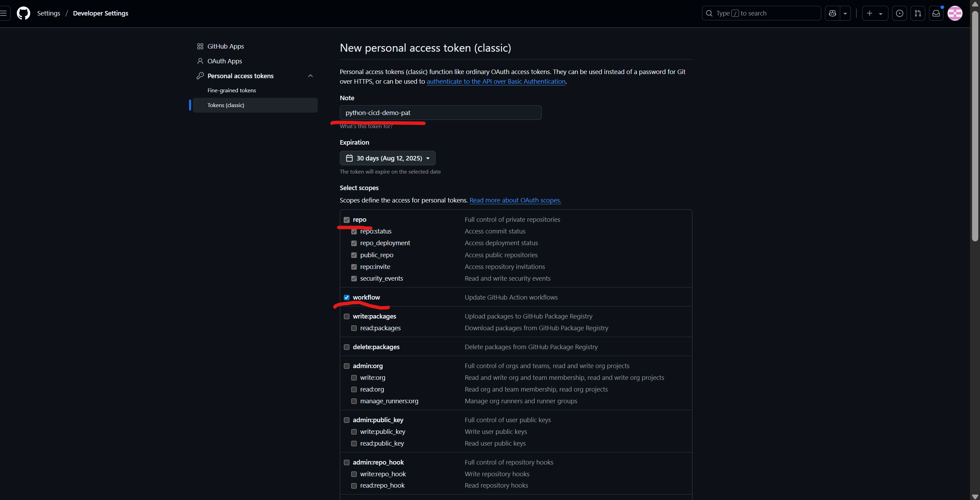Follow the Read more about OAuth scopes link
Image resolution: width=980 pixels, height=500 pixels.
[x=515, y=200]
